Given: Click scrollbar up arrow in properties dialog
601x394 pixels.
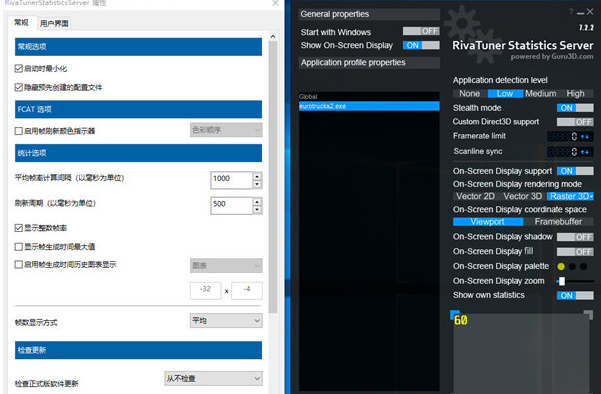Looking at the screenshot, I should 273,36.
